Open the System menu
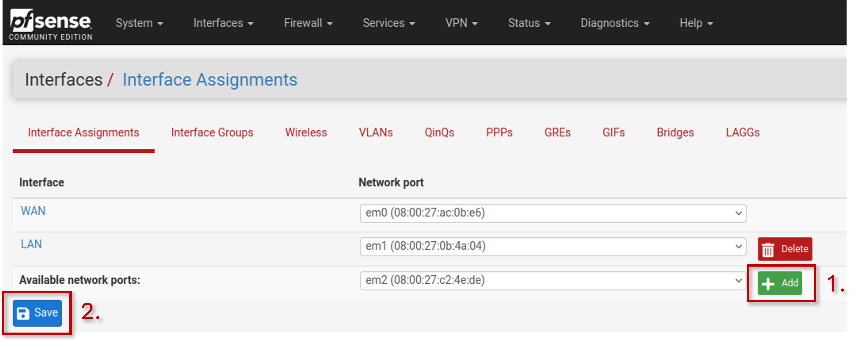The width and height of the screenshot is (868, 348). coord(139,23)
